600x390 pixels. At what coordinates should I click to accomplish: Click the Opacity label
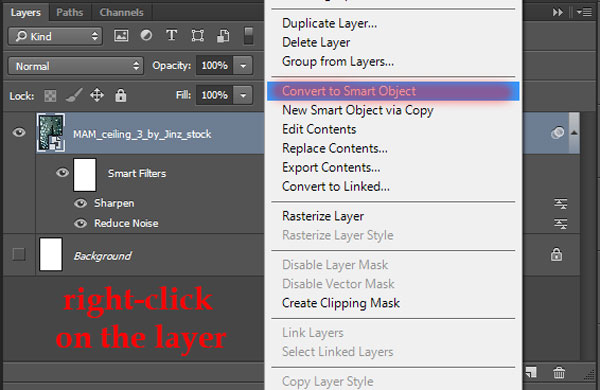tap(171, 66)
